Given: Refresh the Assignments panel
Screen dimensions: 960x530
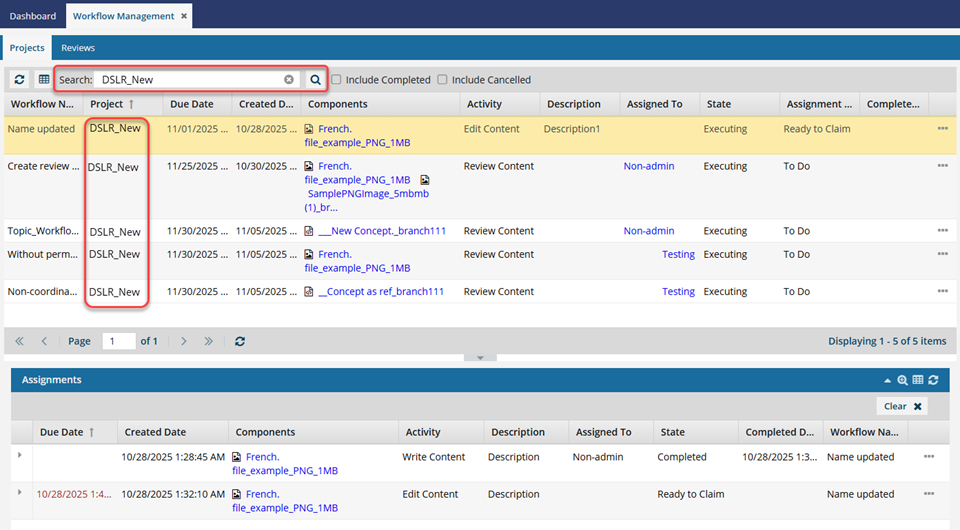Looking at the screenshot, I should [933, 380].
